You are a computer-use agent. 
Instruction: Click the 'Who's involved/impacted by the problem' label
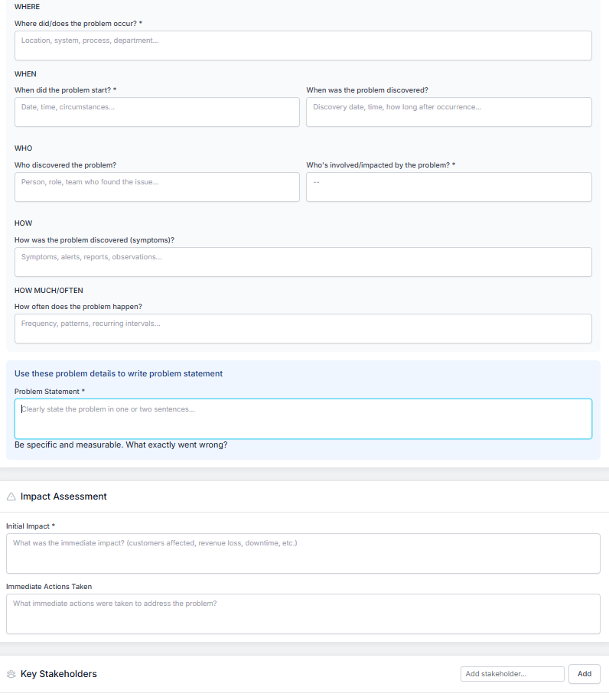click(379, 164)
